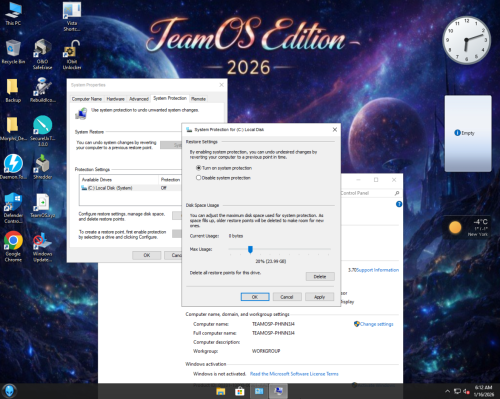Click Cancel in System Protection dialog

[287, 297]
